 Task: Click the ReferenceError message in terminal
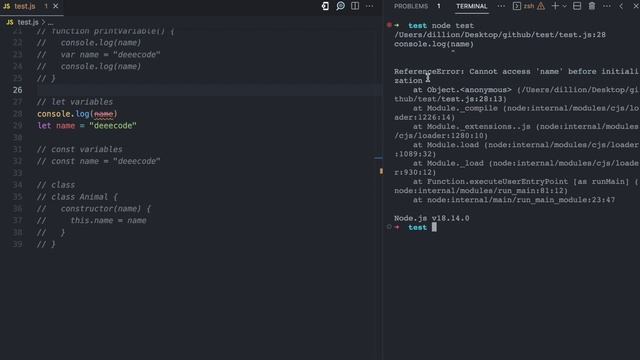[x=516, y=76]
